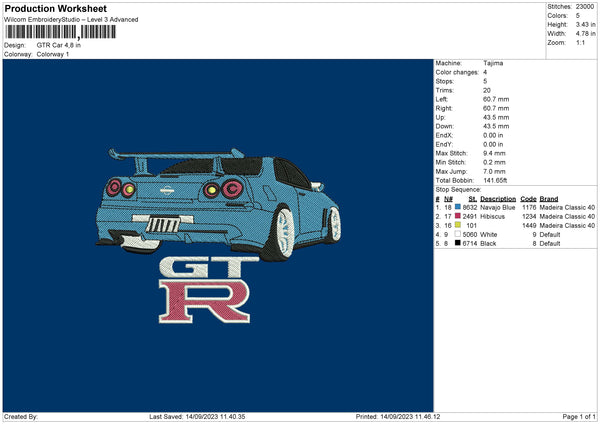
Task: Click the Stop Sequence heading
Action: 458,189
